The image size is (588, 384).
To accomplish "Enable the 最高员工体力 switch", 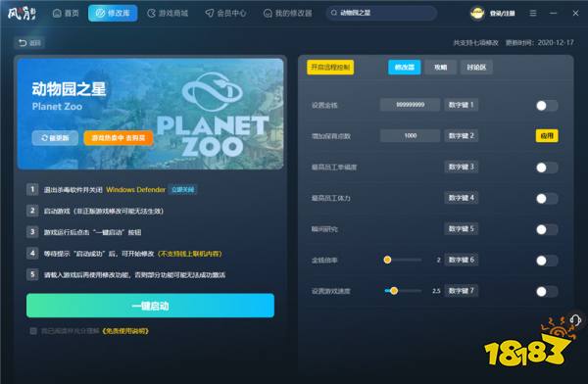I will [x=547, y=199].
